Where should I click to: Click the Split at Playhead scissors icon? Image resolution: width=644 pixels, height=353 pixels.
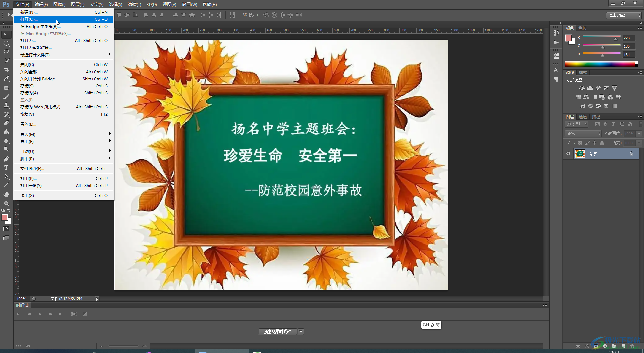[x=74, y=314]
